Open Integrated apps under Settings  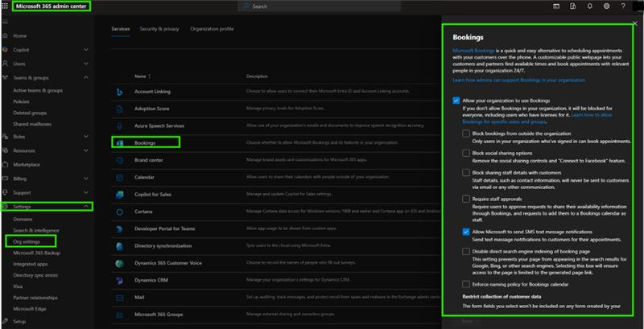[31, 264]
